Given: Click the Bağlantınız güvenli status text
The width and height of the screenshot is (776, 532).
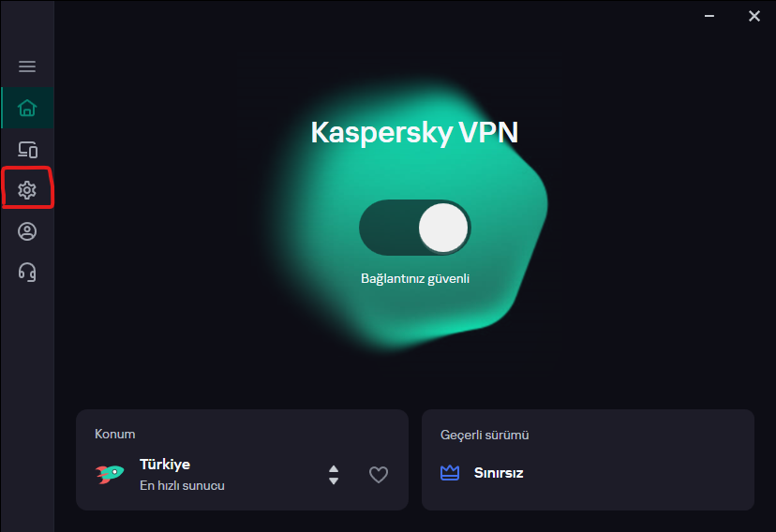Looking at the screenshot, I should (415, 278).
